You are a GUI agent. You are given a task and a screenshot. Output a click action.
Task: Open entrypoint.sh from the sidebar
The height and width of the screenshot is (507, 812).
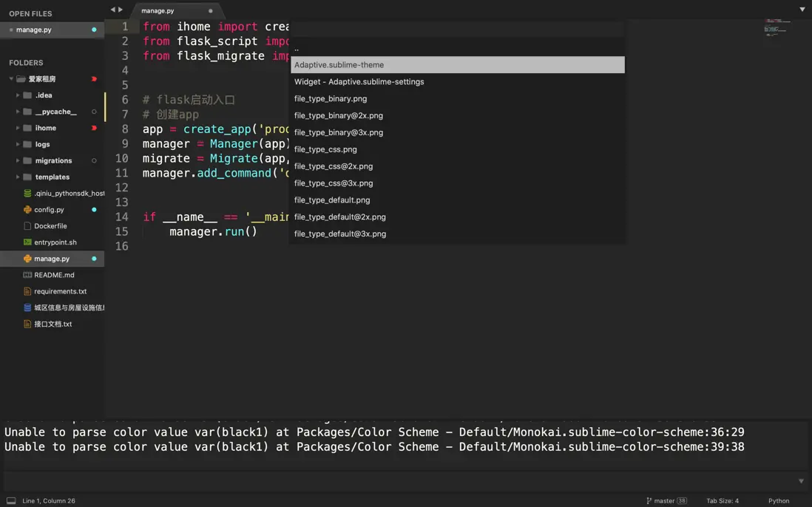click(55, 242)
